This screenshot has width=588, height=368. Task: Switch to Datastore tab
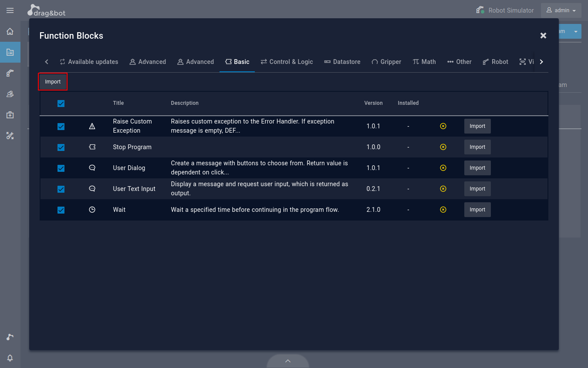tap(342, 62)
